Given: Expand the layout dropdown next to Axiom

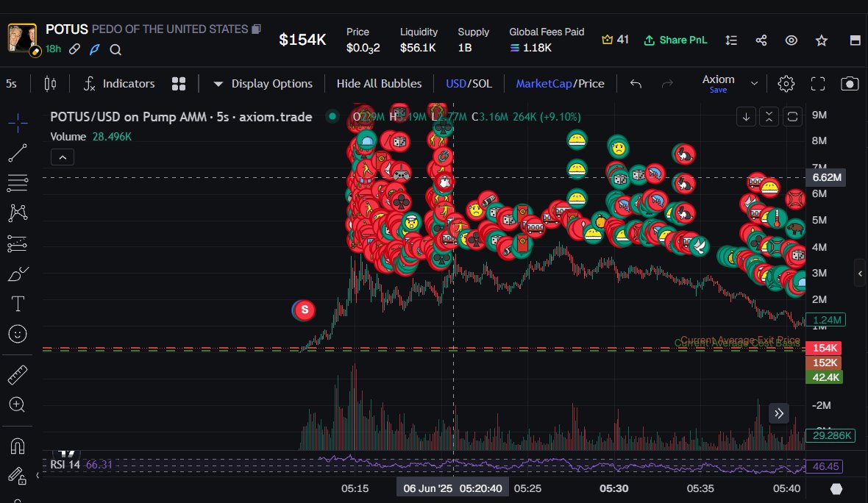Looking at the screenshot, I should point(754,84).
